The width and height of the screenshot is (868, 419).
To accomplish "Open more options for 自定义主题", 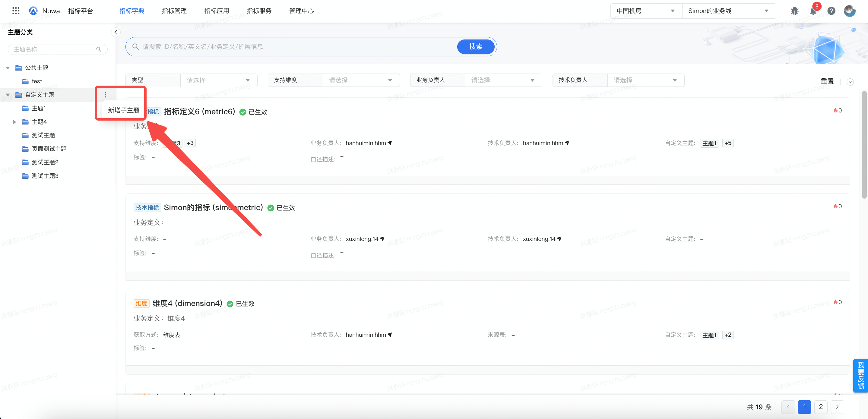I will pyautogui.click(x=106, y=95).
